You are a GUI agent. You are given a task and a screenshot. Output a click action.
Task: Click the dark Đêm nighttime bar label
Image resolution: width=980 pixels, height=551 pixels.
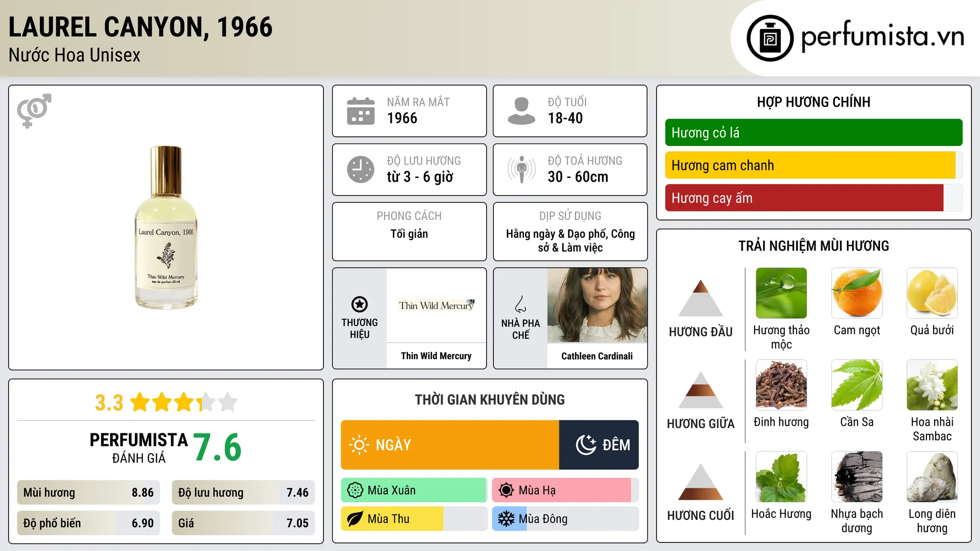pyautogui.click(x=616, y=445)
